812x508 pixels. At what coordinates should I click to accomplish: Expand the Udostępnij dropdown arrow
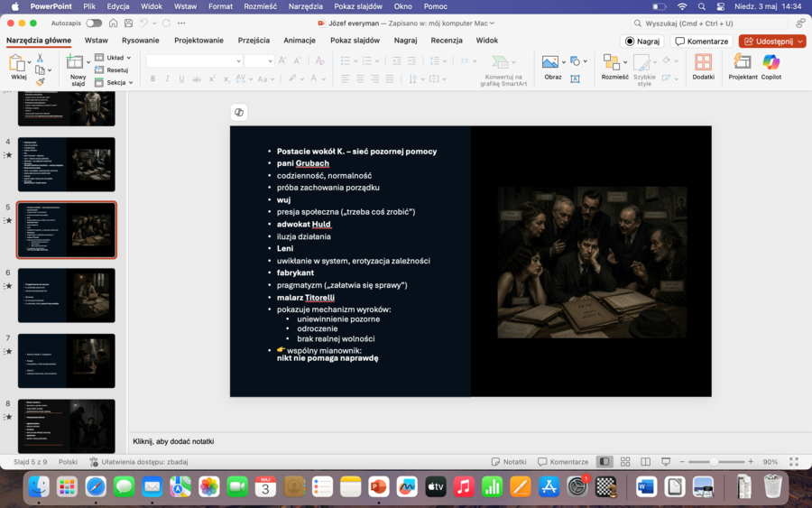coord(800,41)
